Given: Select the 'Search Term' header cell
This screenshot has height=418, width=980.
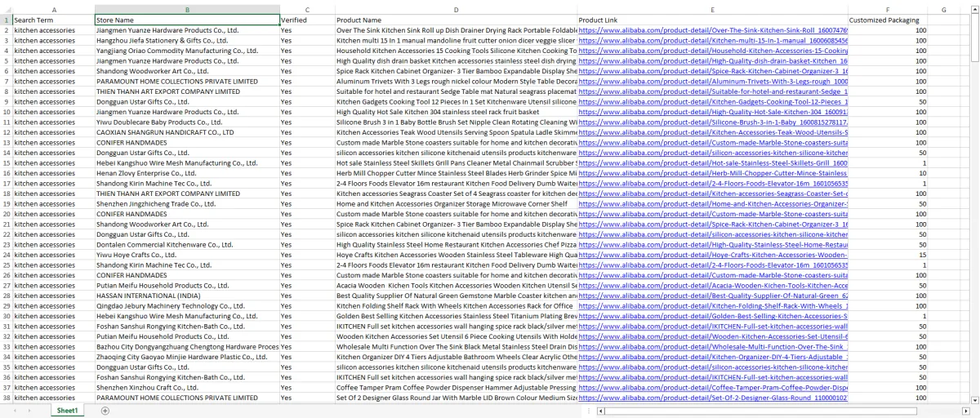Looking at the screenshot, I should tap(53, 20).
